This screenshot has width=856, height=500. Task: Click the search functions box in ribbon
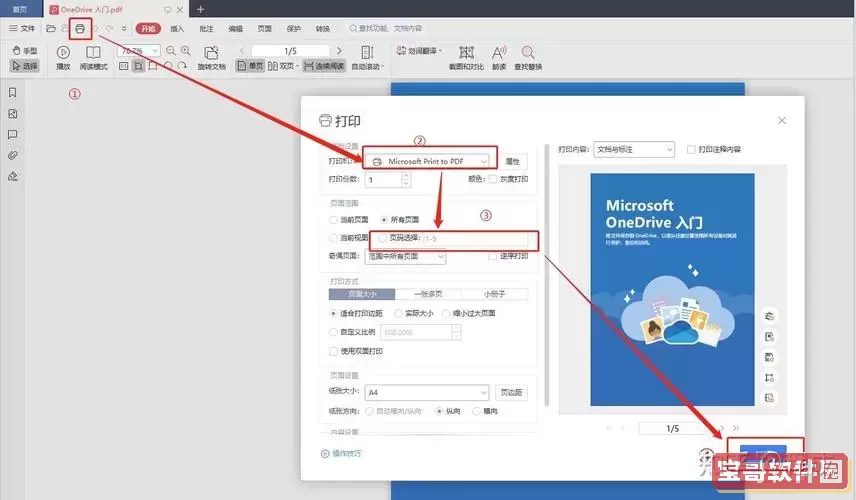(x=385, y=28)
